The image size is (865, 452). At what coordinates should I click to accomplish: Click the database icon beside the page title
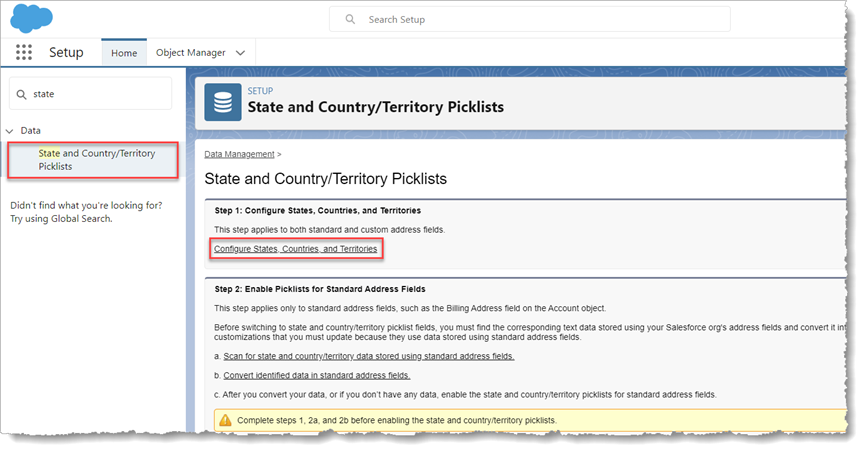tap(223, 102)
